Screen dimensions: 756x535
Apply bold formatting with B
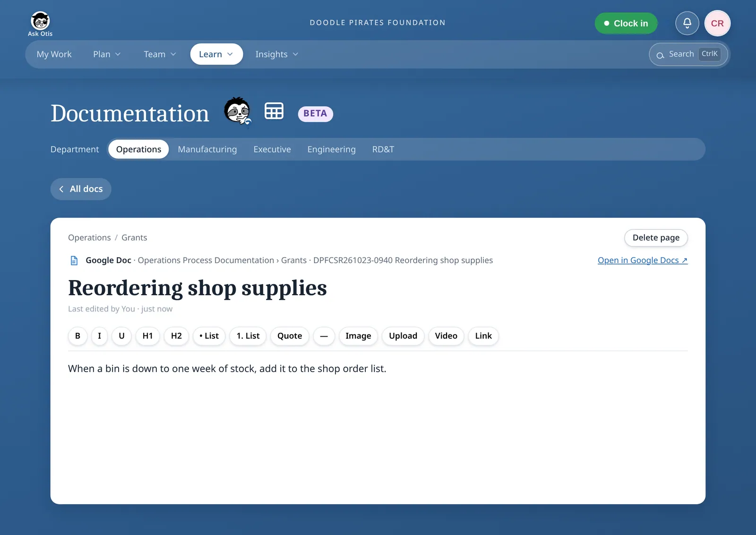77,336
